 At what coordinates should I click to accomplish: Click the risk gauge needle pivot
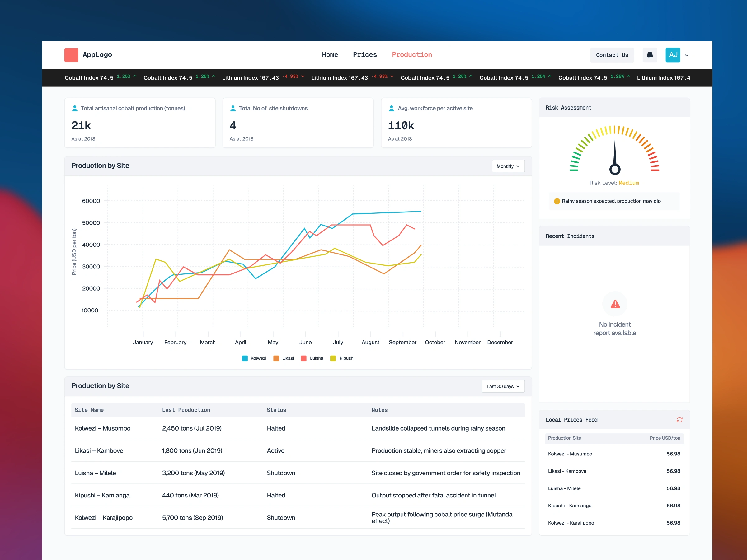point(615,169)
